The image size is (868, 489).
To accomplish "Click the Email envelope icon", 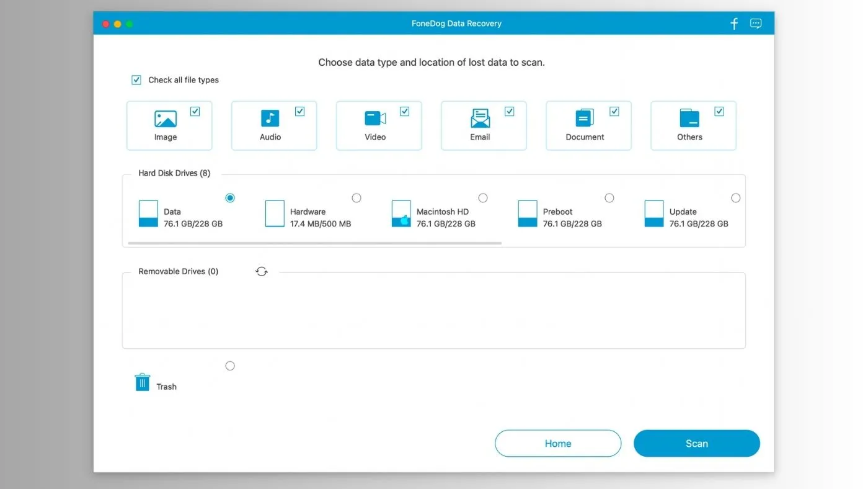I will pos(480,119).
